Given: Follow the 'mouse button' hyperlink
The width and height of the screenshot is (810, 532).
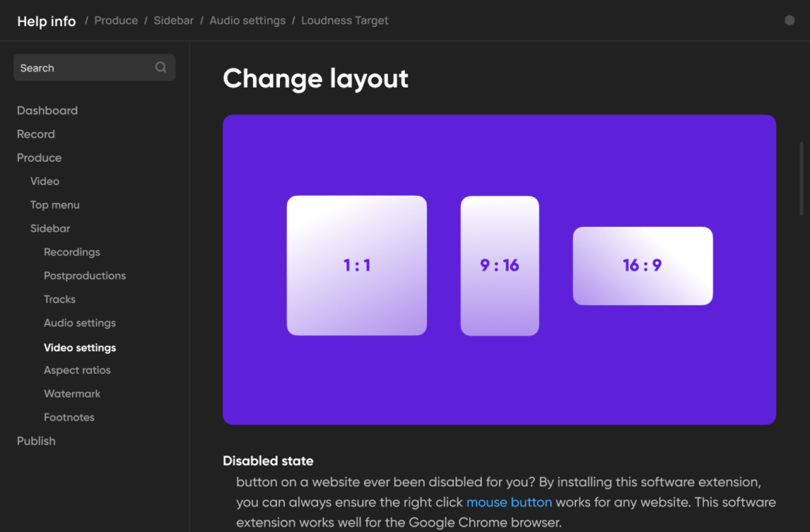Looking at the screenshot, I should tap(509, 502).
